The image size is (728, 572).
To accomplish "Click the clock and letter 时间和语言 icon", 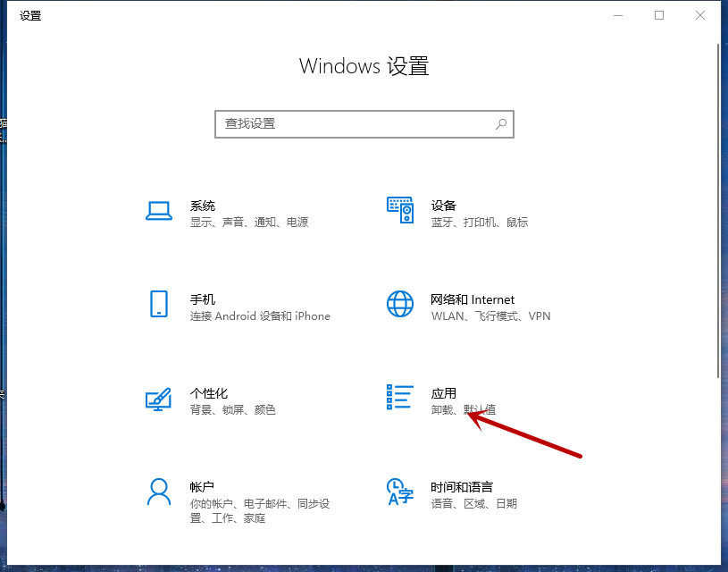I will click(x=400, y=492).
